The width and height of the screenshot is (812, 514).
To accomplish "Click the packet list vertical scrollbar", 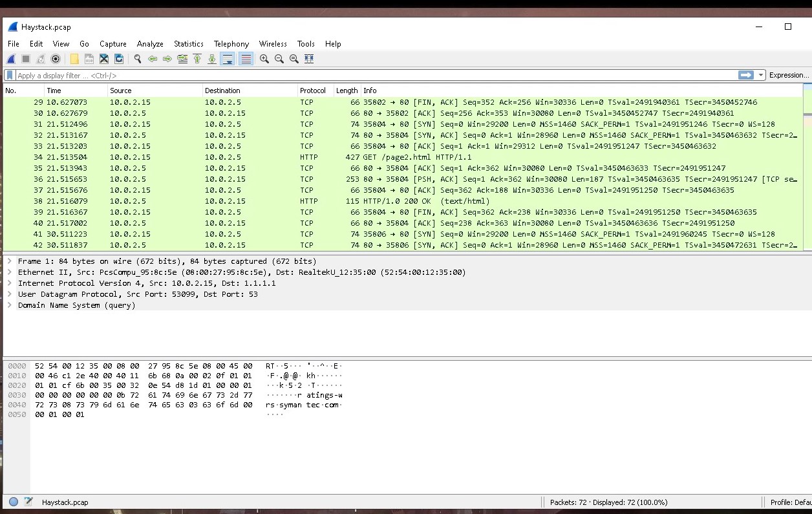I will (807, 168).
